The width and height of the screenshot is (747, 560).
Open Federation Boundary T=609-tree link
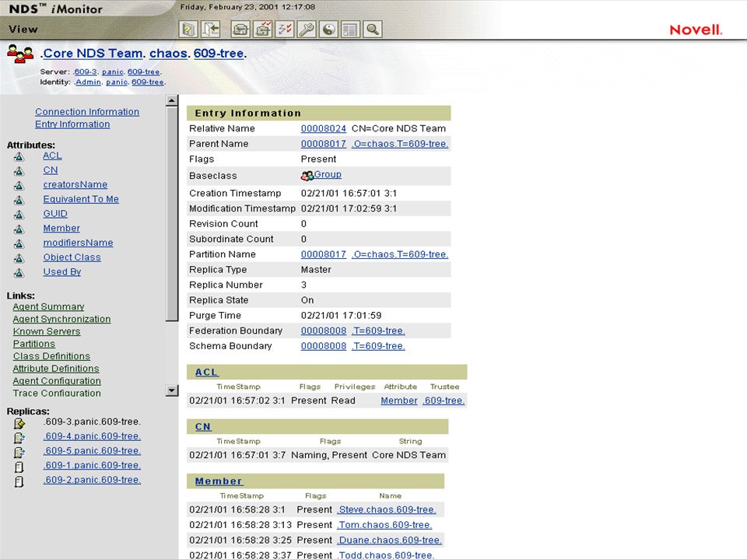pos(378,331)
